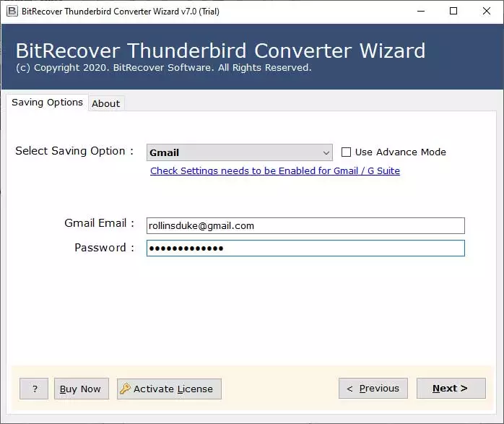
Task: Maximize the converter wizard window
Action: [453, 12]
